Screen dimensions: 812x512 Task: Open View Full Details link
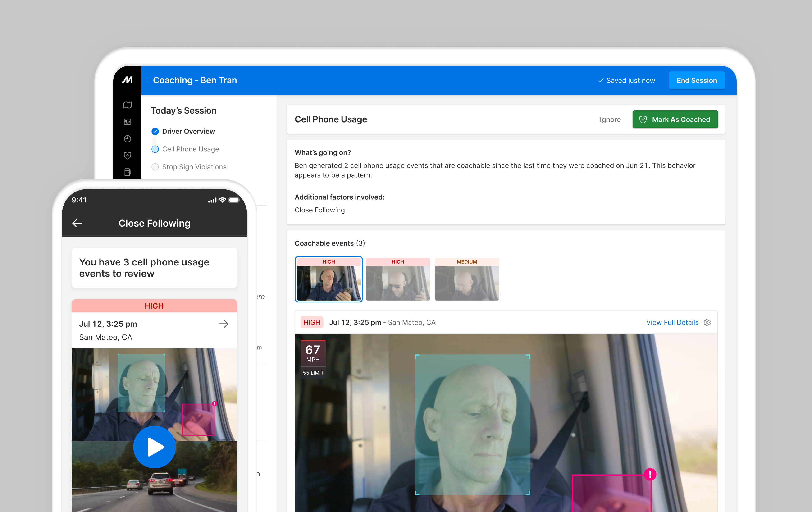point(672,322)
